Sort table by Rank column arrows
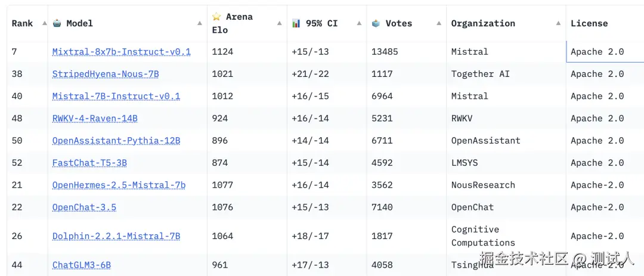Screen dimensions: 644x276 (x=44, y=23)
